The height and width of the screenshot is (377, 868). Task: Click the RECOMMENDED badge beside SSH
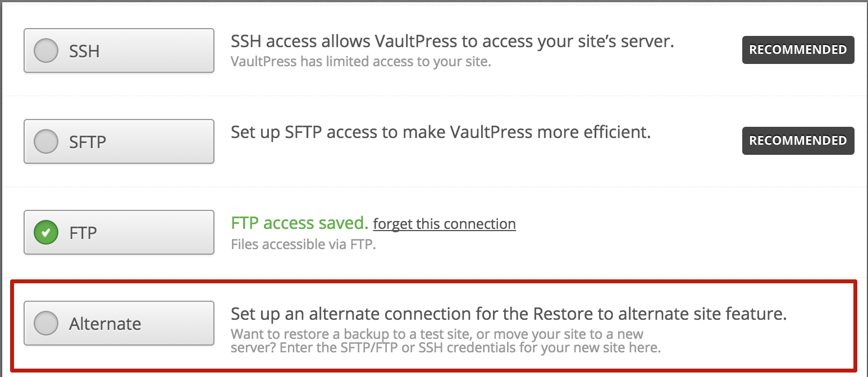798,50
